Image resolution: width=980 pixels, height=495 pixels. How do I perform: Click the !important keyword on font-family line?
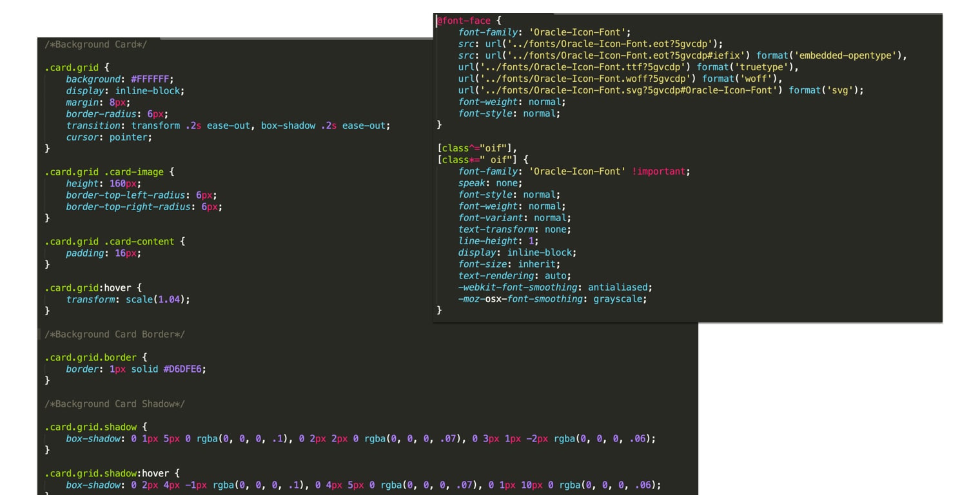[660, 172]
